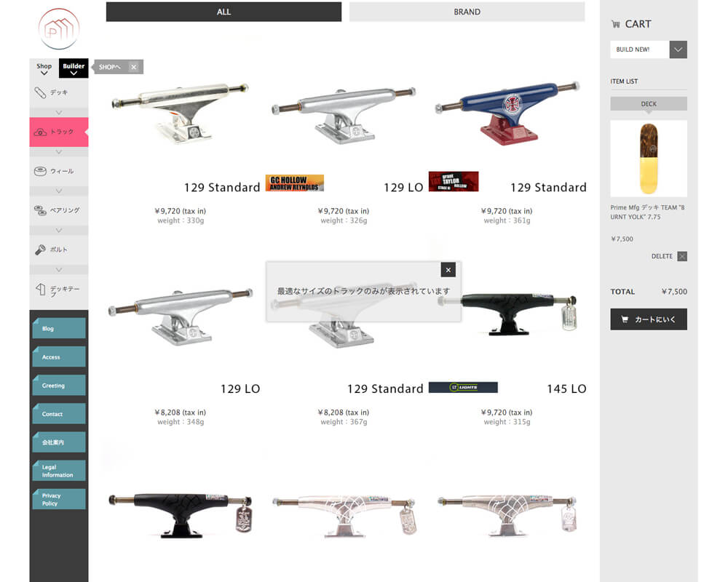Viewport: 728px width, 582px height.
Task: Click the round house shop logo
Action: [x=59, y=29]
